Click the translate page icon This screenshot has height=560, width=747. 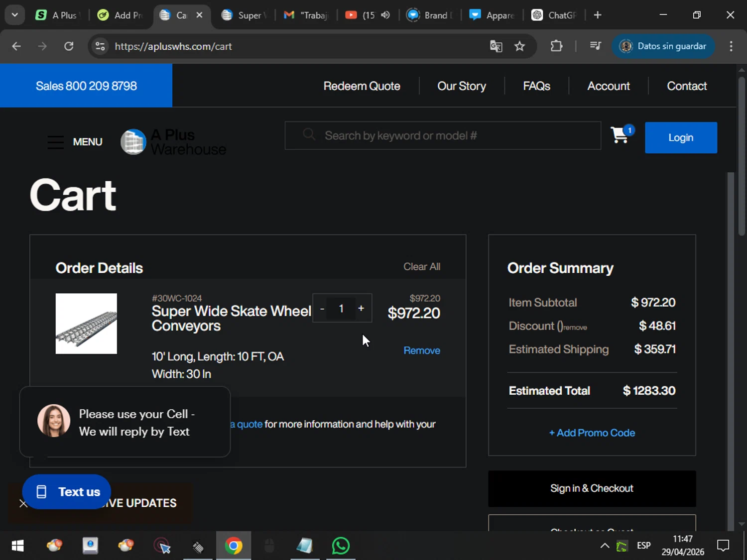(x=496, y=46)
